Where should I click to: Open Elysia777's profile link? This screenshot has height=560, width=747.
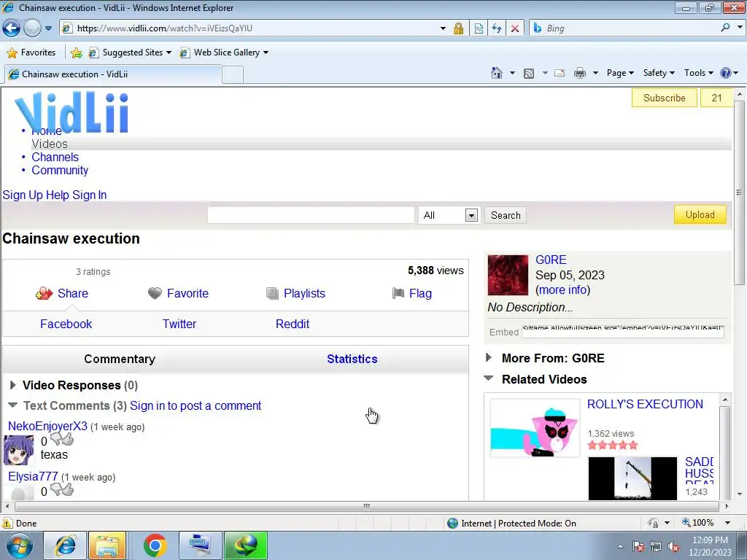click(x=33, y=477)
